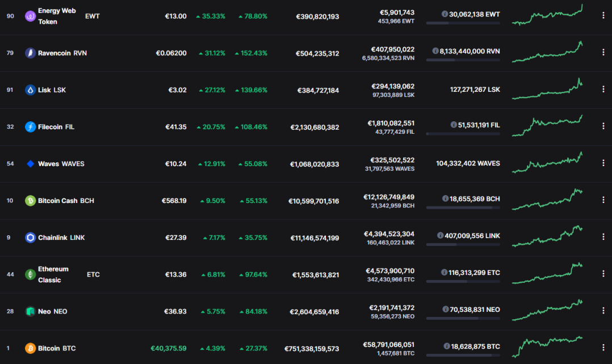Click the info icon beside RVN circulating supply

[435, 51]
